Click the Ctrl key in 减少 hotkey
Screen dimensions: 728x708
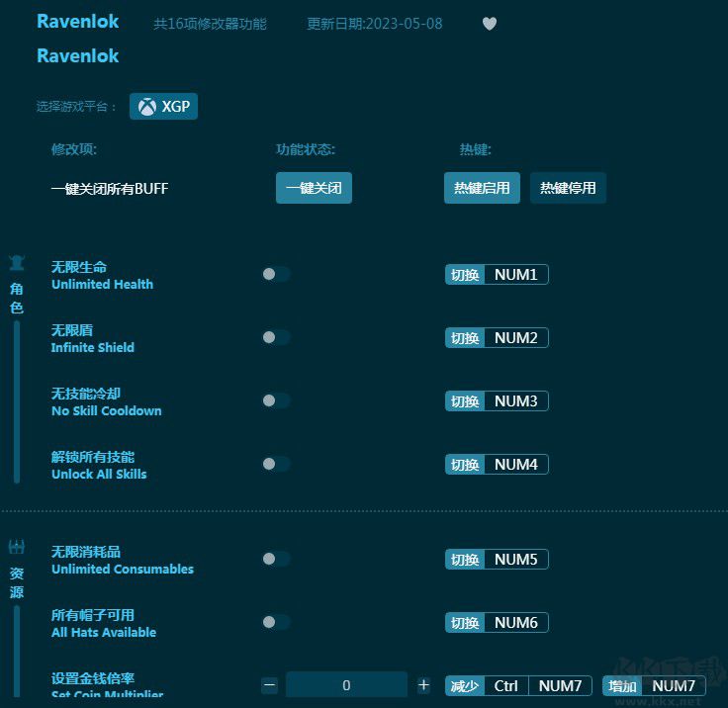[506, 685]
